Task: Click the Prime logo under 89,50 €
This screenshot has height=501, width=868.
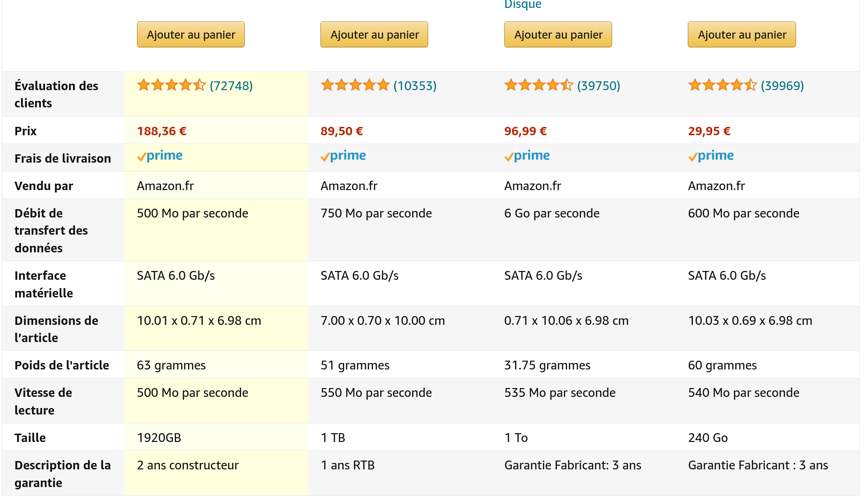Action: (343, 156)
